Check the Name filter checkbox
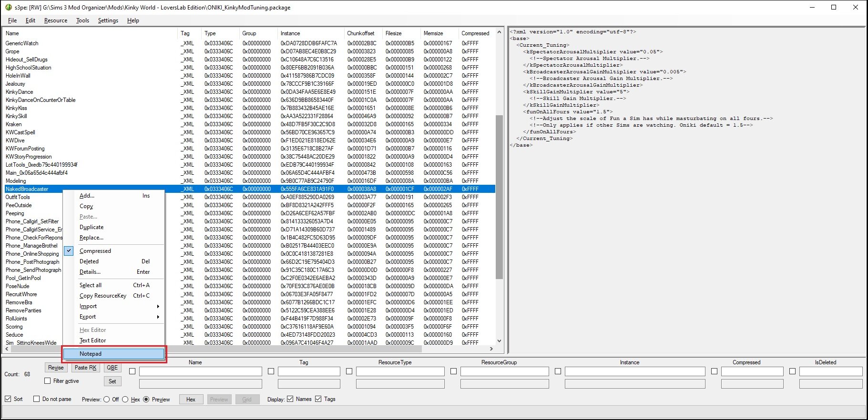 tap(133, 371)
